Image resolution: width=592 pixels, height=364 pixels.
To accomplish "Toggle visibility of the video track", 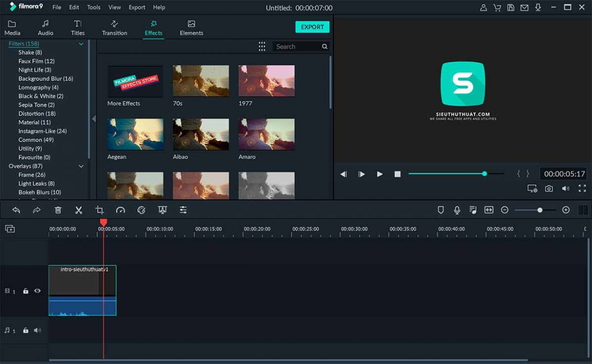I will (37, 291).
